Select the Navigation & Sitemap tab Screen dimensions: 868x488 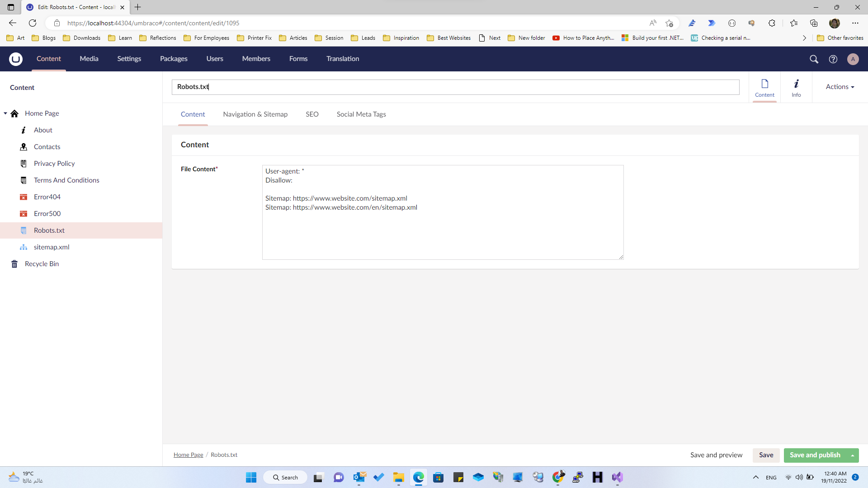[255, 114]
